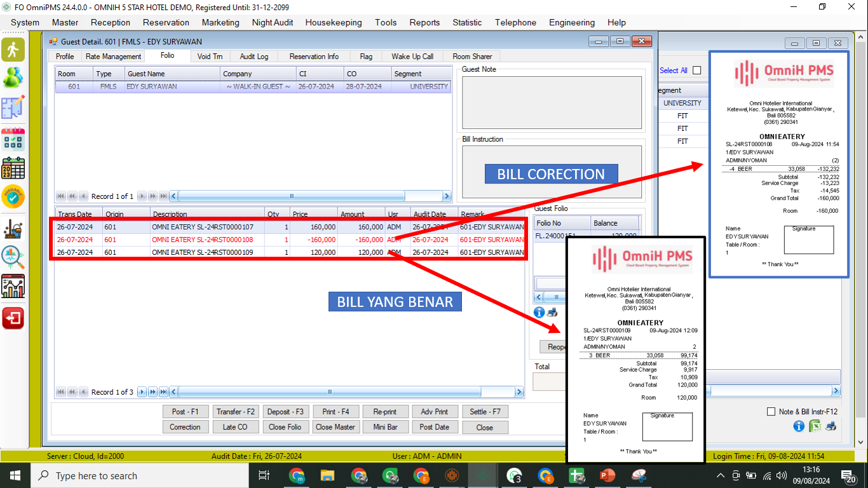Switch to the Reservation Info tab
Image resolution: width=868 pixels, height=488 pixels.
click(x=314, y=57)
